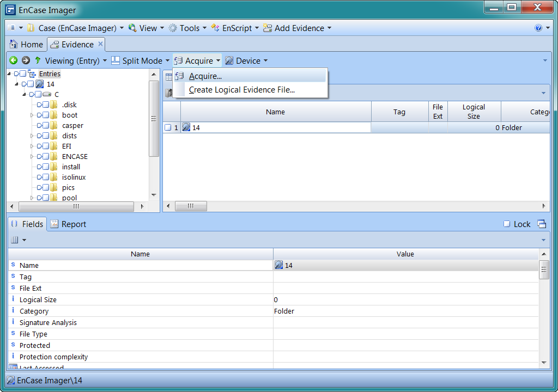Check the row 1 checkbox in table

coord(168,127)
